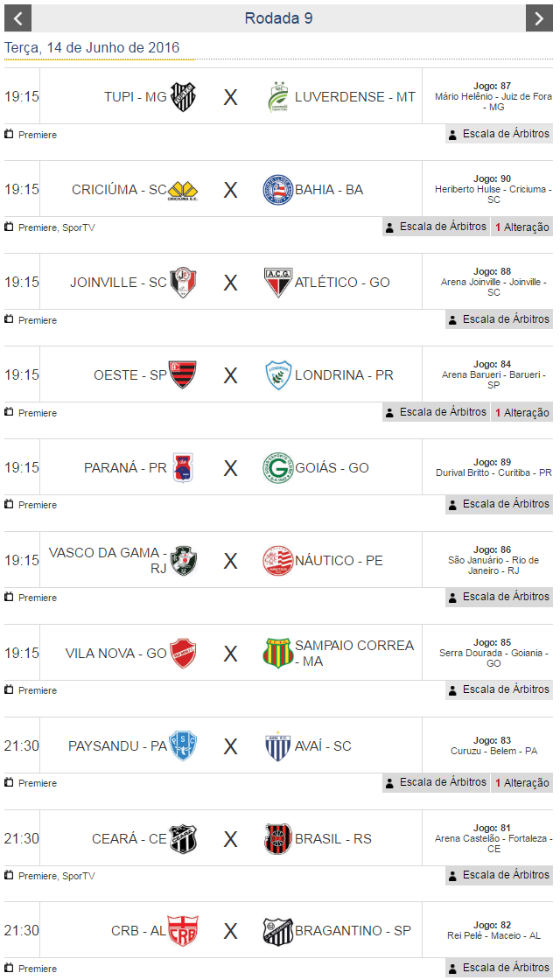Click the Bragantino - SP team crest

click(x=277, y=931)
